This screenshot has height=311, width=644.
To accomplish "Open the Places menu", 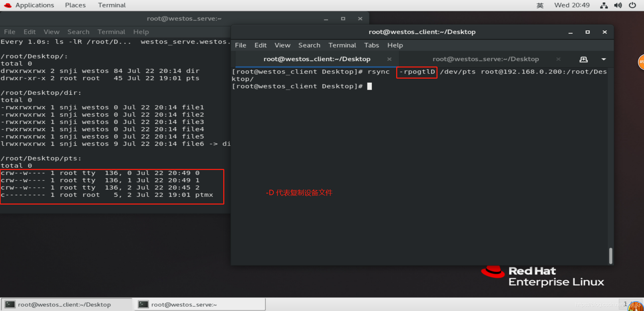I will (75, 5).
